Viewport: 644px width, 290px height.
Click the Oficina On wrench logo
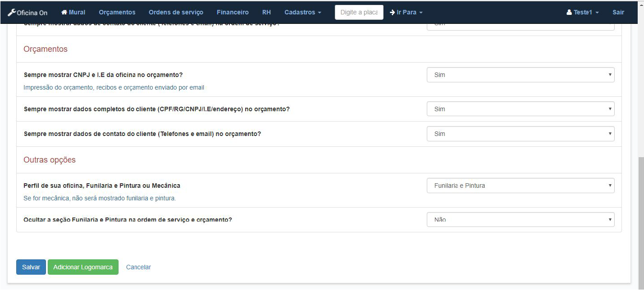tap(12, 13)
